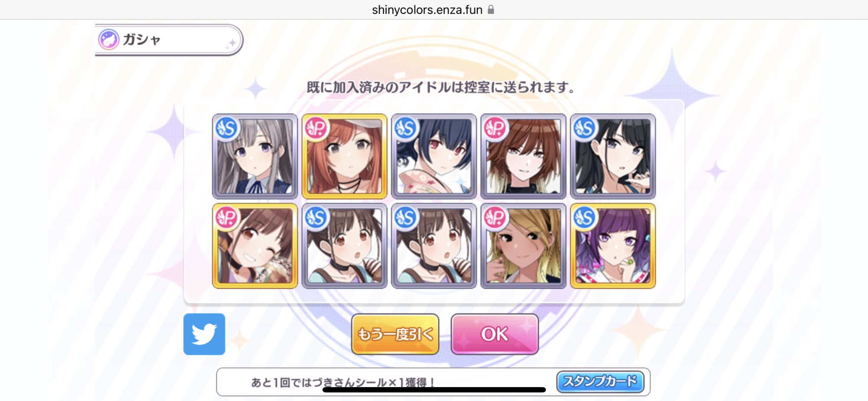Click the S badge on purple-haired idol card
This screenshot has width=868, height=401.
tap(584, 218)
